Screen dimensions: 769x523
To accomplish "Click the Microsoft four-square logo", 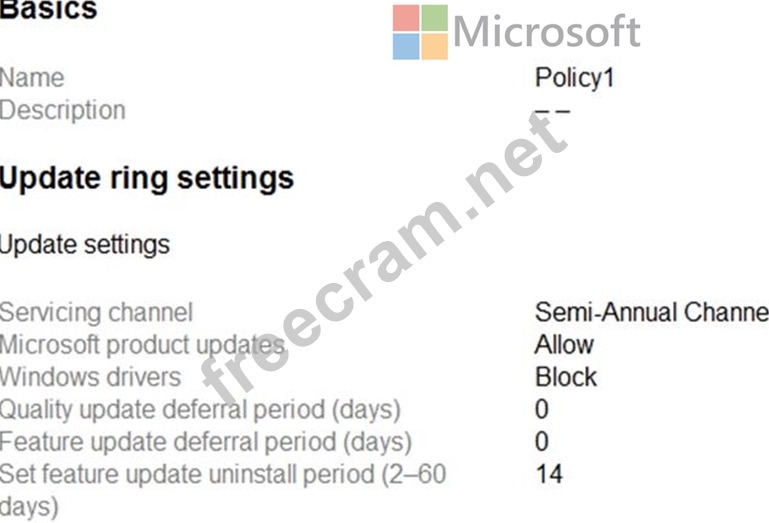I will tap(420, 32).
